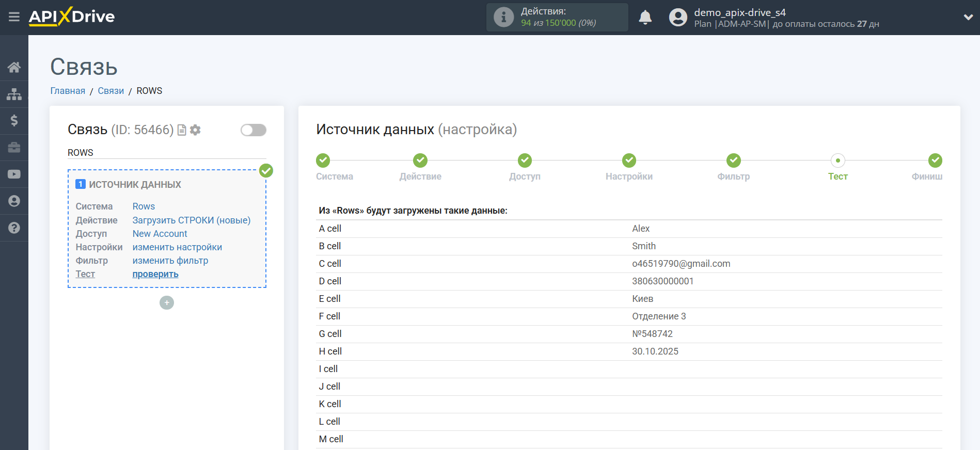Add a new block with plus button
Viewport: 980px width, 450px height.
tap(167, 302)
